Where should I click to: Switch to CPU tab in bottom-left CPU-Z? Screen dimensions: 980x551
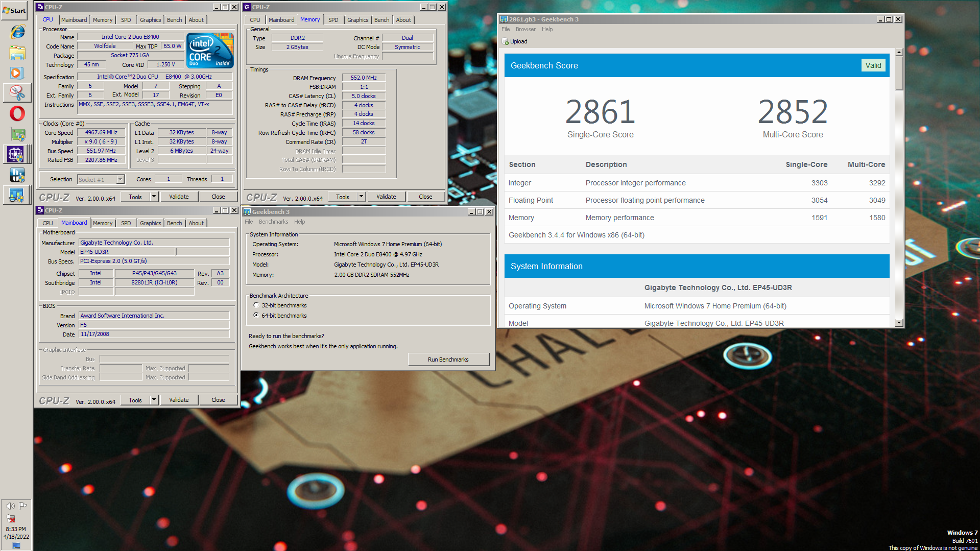pos(47,223)
